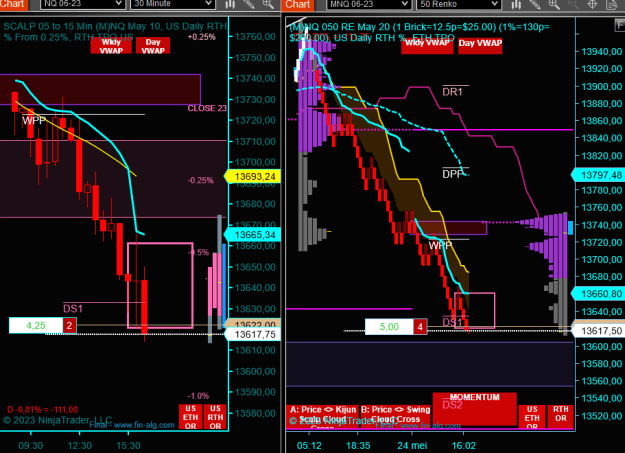Screen dimensions: 625x453
Task: Click the 13940,00 price axis label
Action: tap(601, 51)
